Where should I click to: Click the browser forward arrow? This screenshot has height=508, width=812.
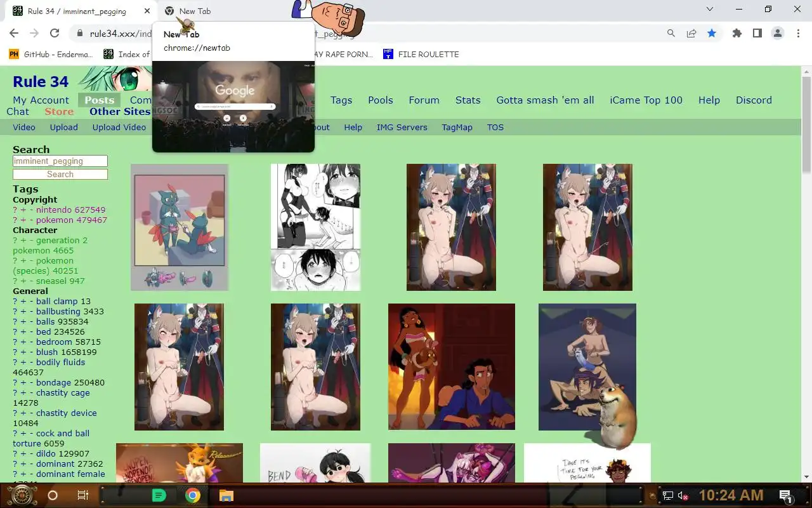34,33
